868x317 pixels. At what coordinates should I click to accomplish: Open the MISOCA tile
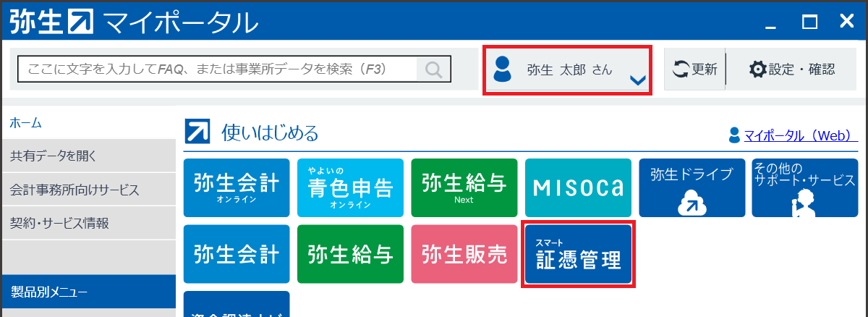coord(578,187)
